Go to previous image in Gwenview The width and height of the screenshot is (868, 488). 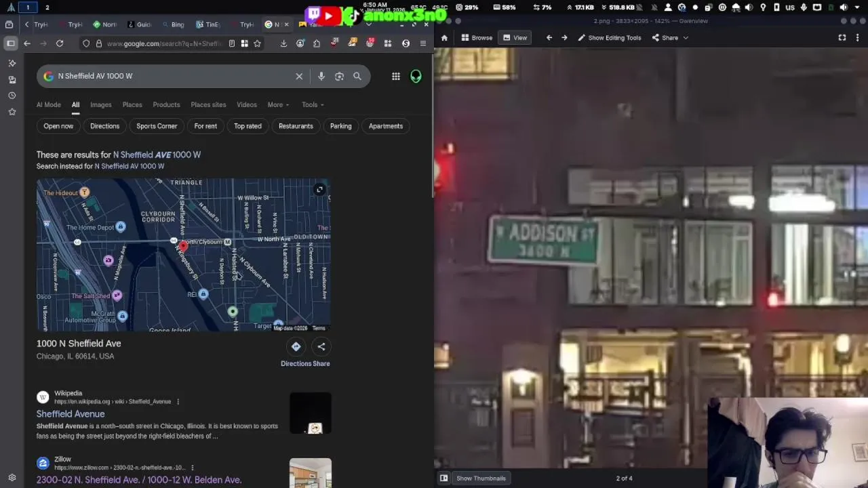click(x=549, y=38)
